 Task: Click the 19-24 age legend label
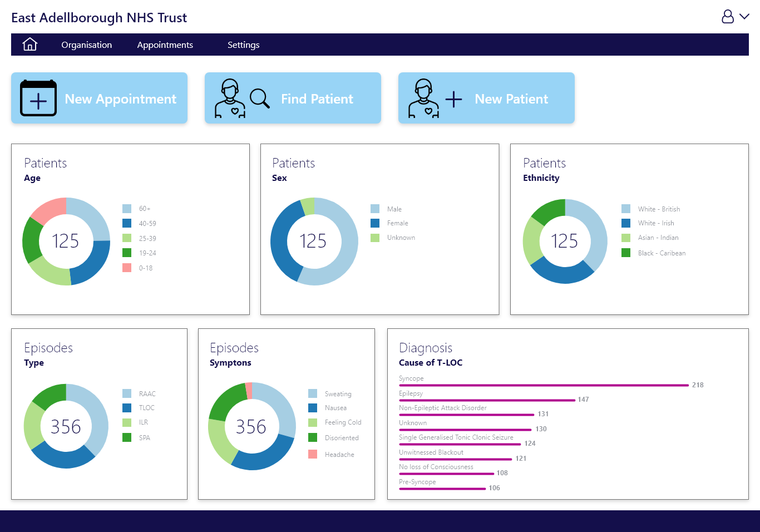(x=147, y=253)
